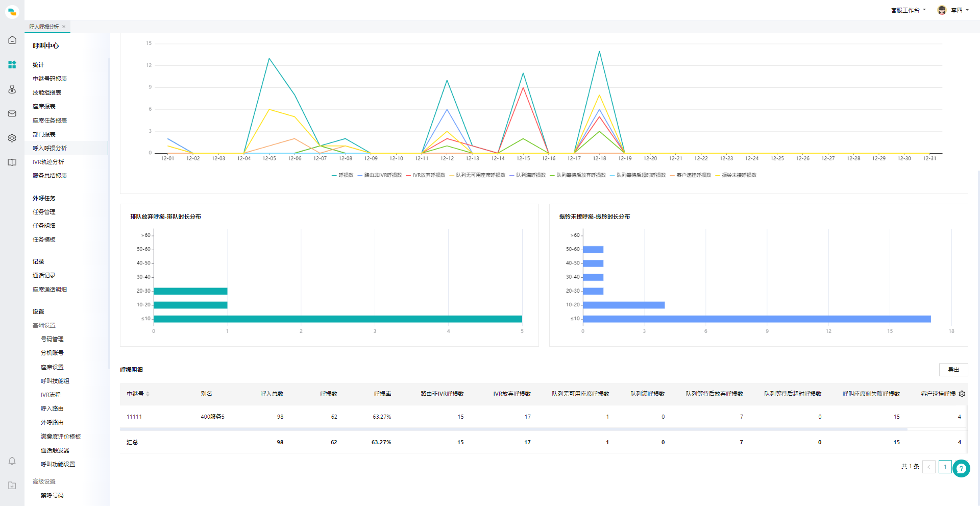Close the 呼入呼损分析 tab
The height and width of the screenshot is (506, 980).
(x=64, y=27)
